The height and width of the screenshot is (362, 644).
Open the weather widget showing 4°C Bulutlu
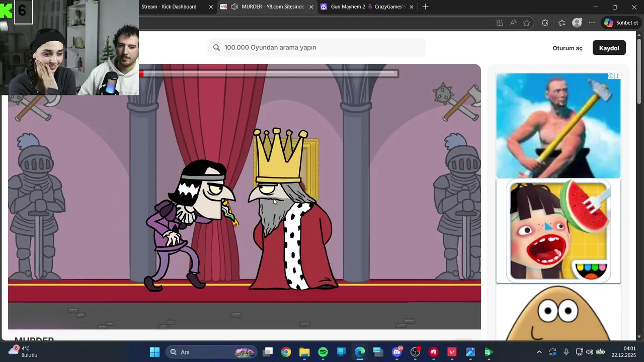click(24, 351)
